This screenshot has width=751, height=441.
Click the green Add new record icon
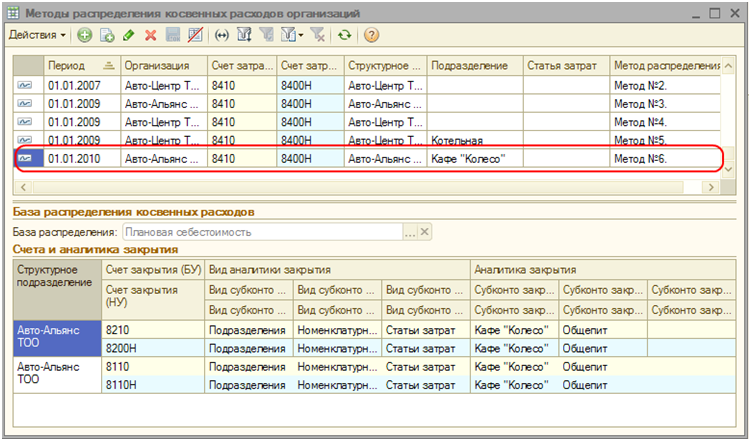pos(85,35)
